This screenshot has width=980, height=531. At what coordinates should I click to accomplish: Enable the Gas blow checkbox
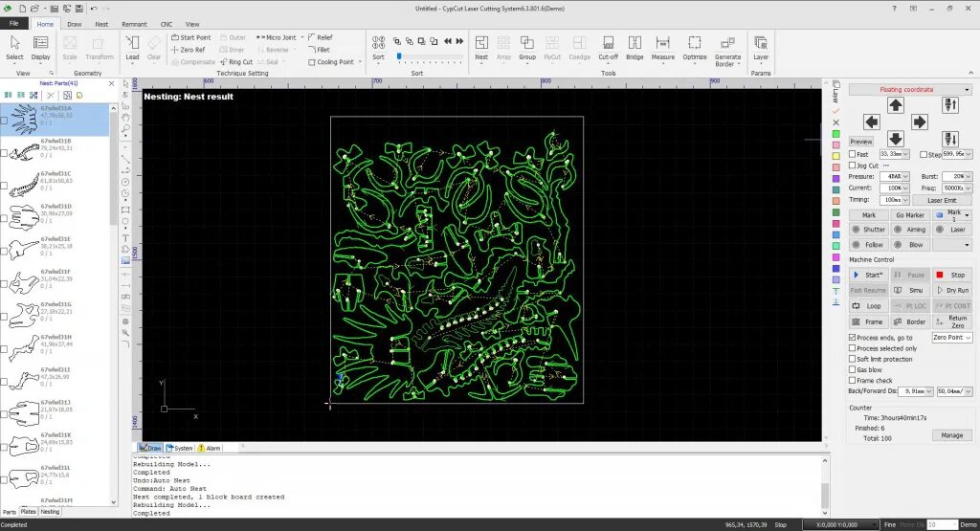tap(853, 369)
